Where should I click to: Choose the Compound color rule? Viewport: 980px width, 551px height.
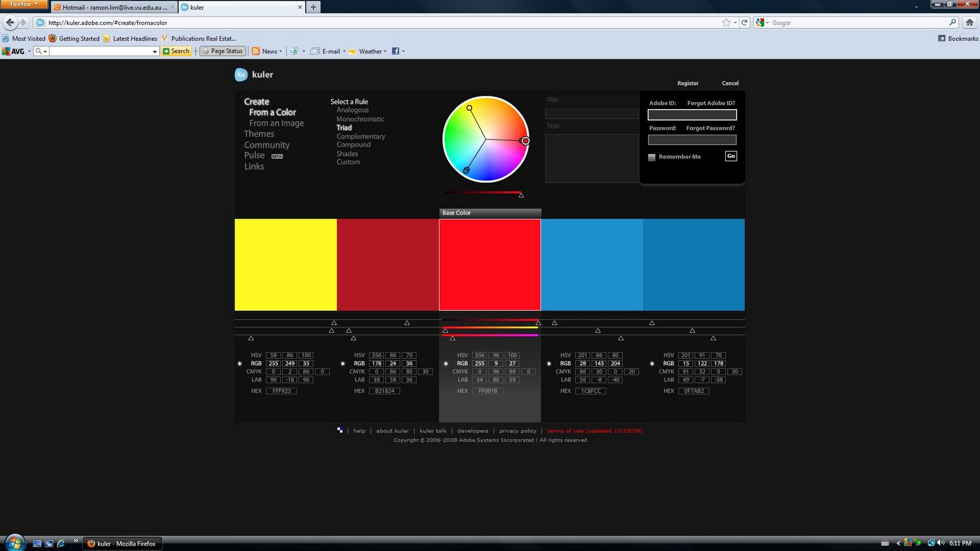pos(353,145)
